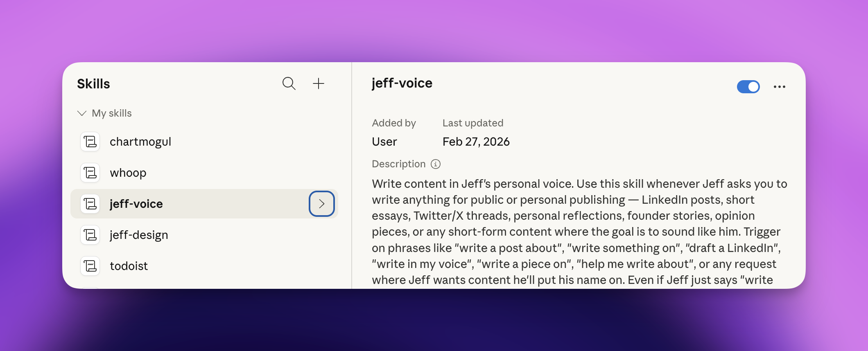The width and height of the screenshot is (868, 351).
Task: Open the skills search icon
Action: coord(289,83)
